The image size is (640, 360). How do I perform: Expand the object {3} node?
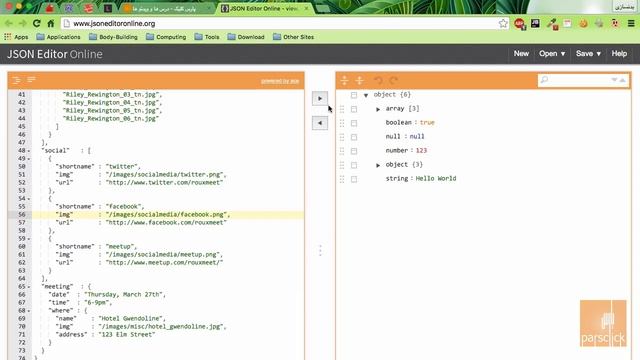378,165
